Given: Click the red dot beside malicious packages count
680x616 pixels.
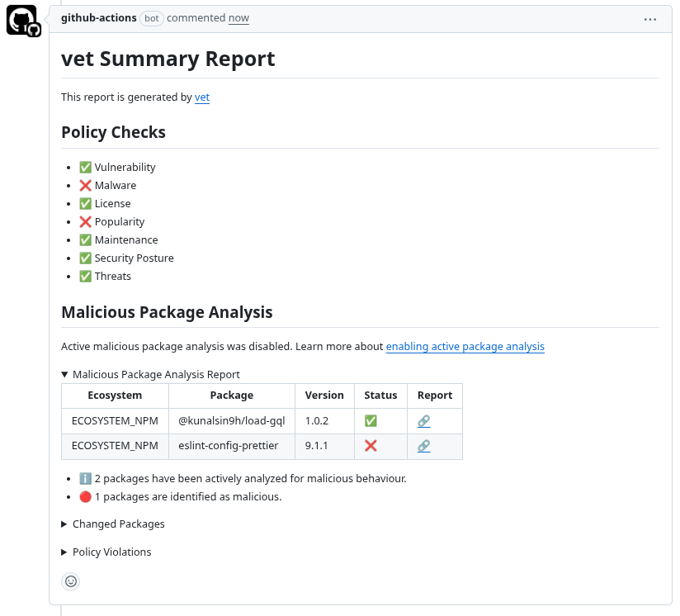Looking at the screenshot, I should coord(85,496).
